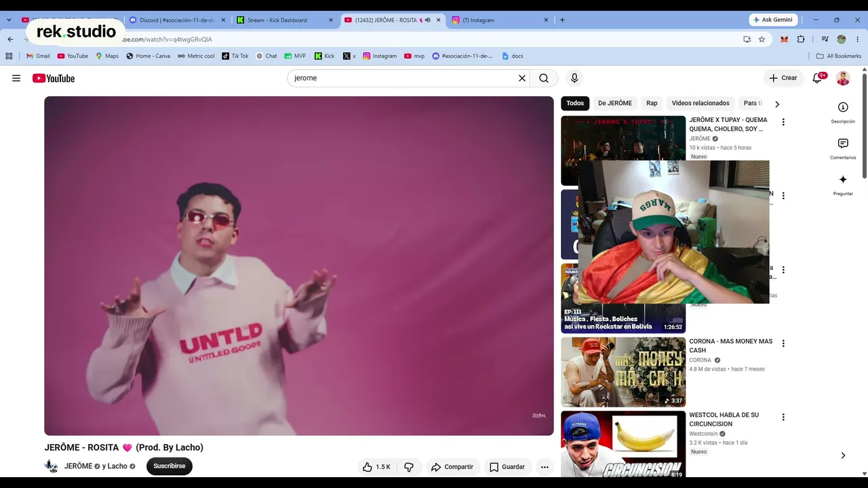Share the video via Compartir
The height and width of the screenshot is (488, 868).
pos(452,466)
